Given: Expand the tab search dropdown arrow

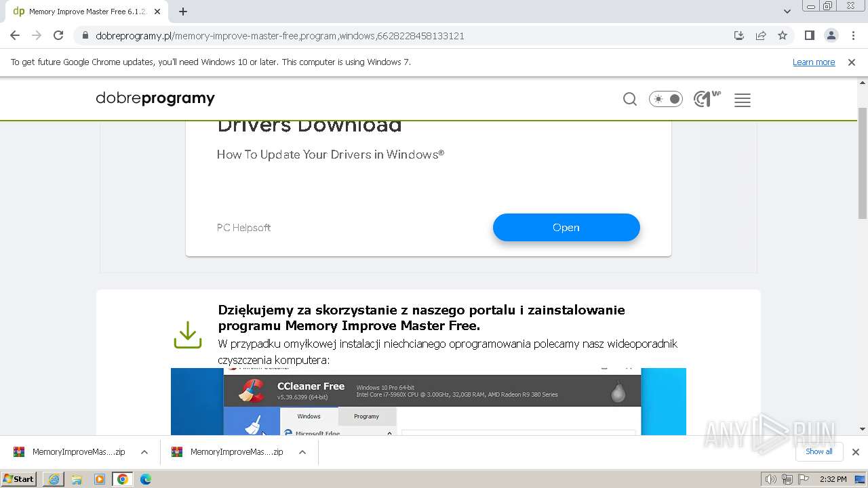Looking at the screenshot, I should [787, 12].
